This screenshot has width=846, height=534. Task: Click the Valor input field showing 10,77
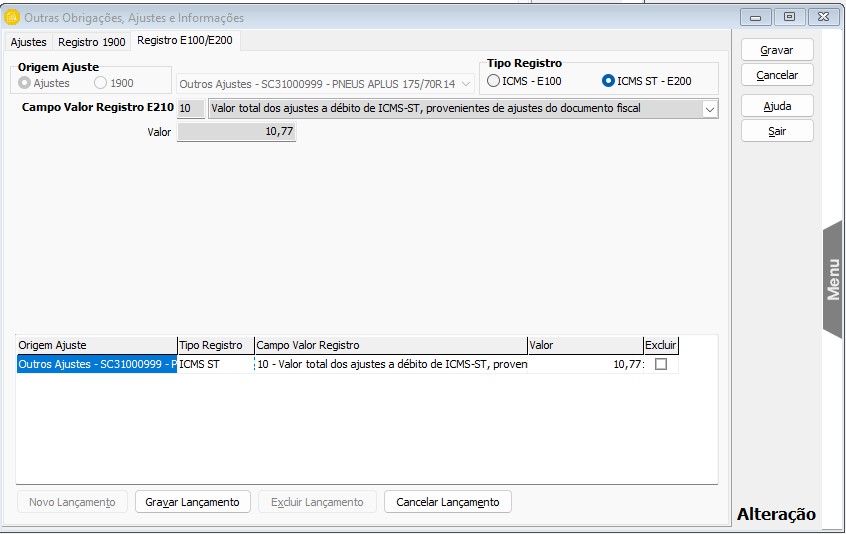point(237,132)
